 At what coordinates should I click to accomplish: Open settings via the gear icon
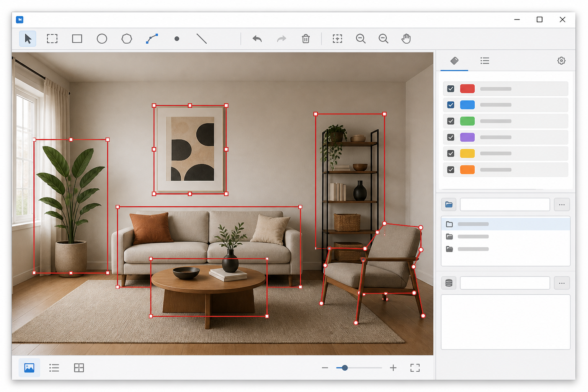point(561,60)
